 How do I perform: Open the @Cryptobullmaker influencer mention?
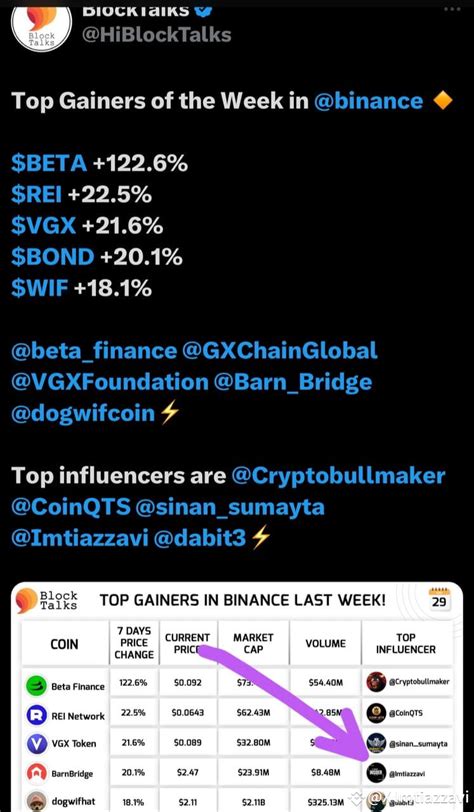[x=338, y=476]
